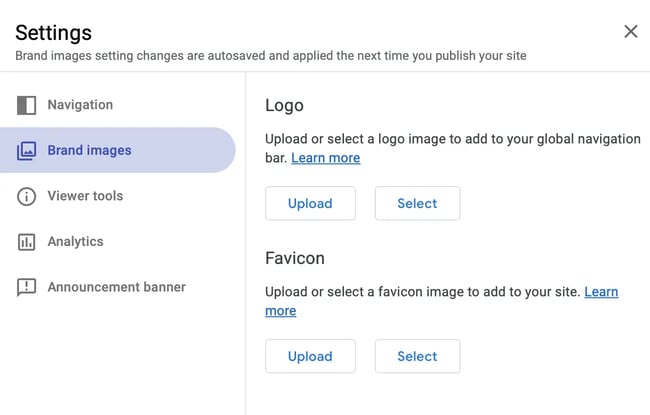This screenshot has height=415, width=650.
Task: Upload a logo image
Action: click(310, 203)
